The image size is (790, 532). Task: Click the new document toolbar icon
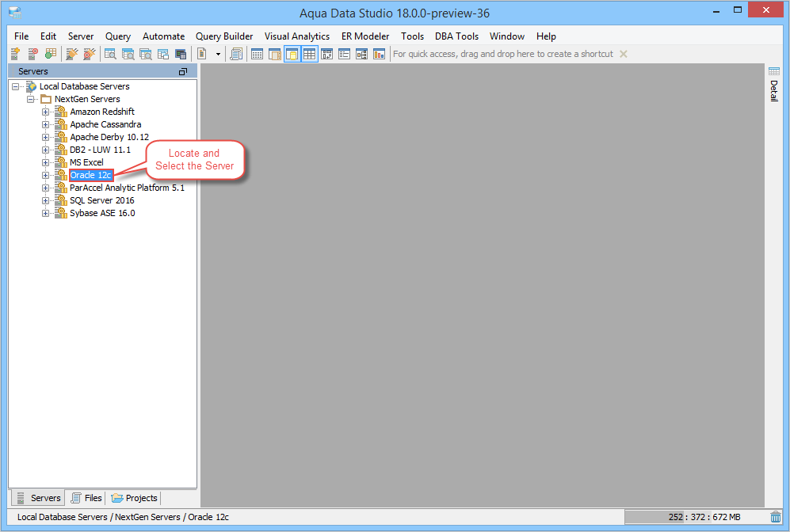coord(202,54)
